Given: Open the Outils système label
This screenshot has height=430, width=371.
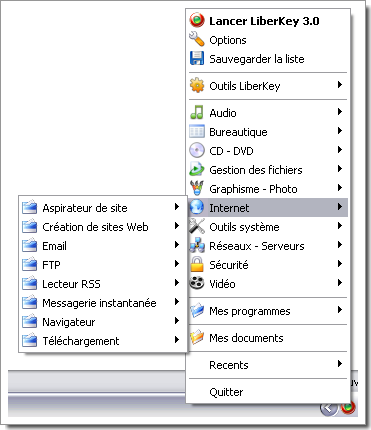Looking at the screenshot, I should pos(244,227).
